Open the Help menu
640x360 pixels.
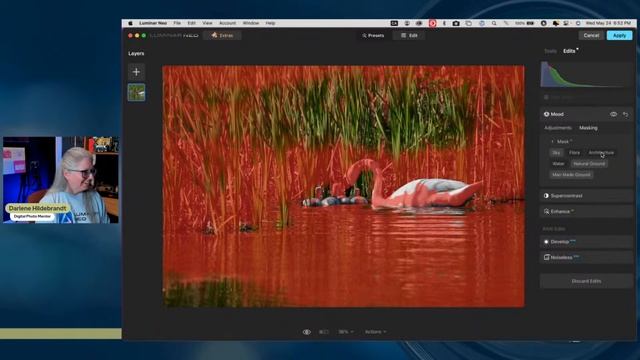coord(270,23)
